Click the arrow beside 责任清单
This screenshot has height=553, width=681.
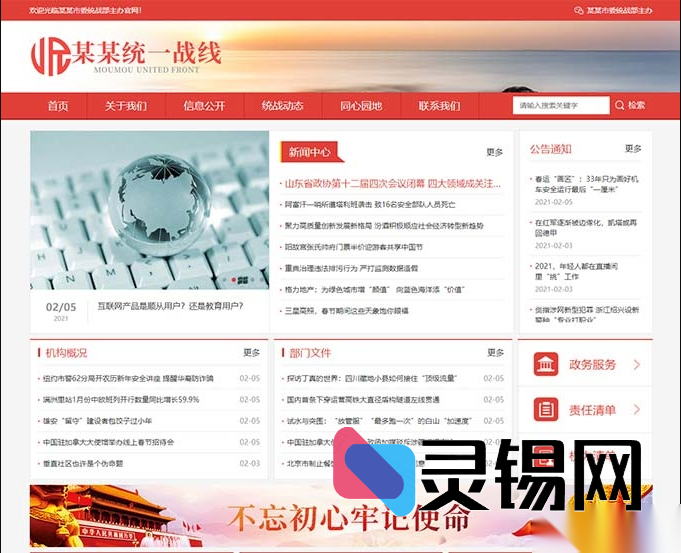[636, 409]
